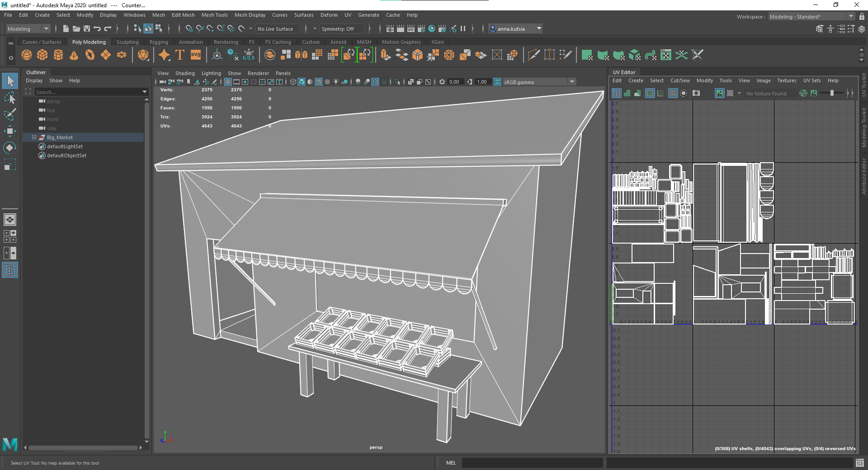
Task: Click the MEL command language label
Action: (451, 463)
